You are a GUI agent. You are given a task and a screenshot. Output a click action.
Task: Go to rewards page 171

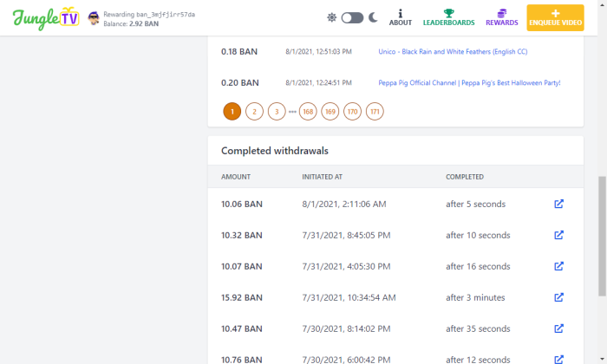pos(375,112)
